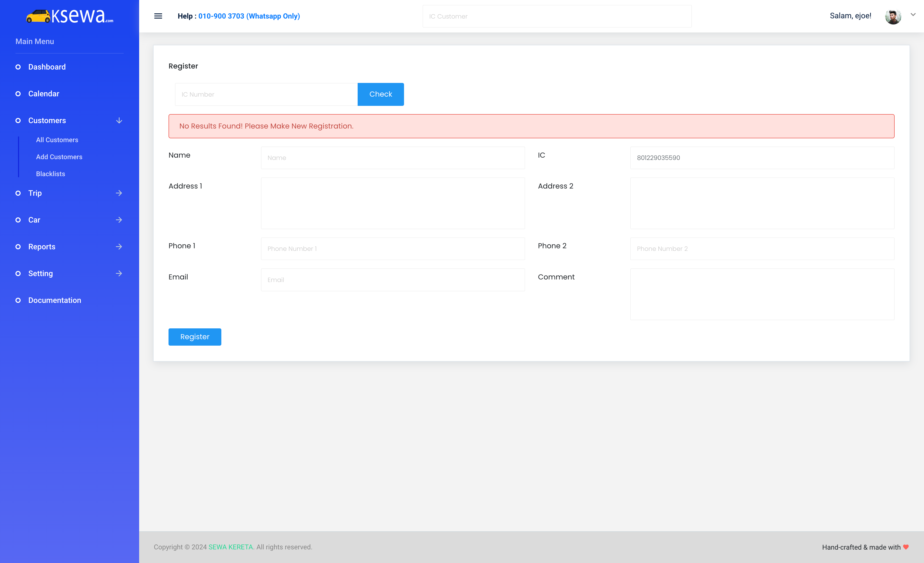Screen dimensions: 924x563
Task: Open the Setting menu item
Action: [x=40, y=274]
